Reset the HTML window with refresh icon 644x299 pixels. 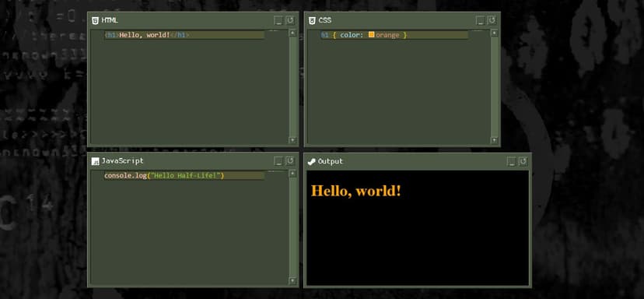290,20
